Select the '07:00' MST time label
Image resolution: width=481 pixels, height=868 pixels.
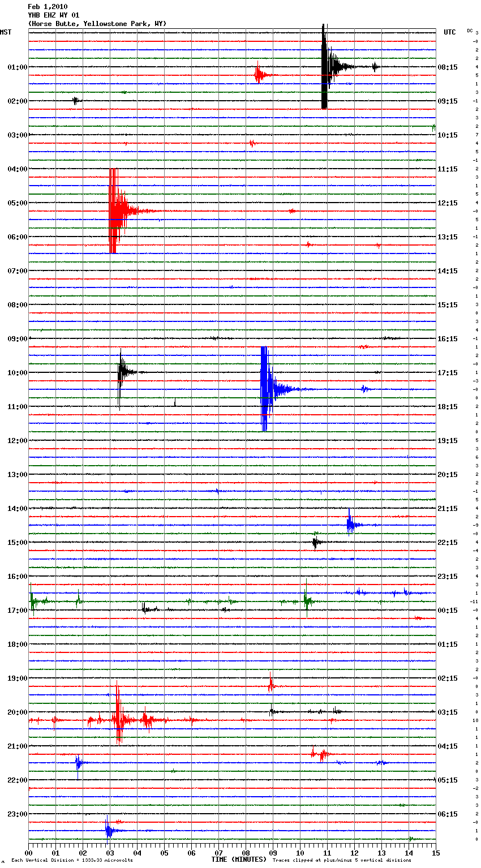(x=18, y=271)
